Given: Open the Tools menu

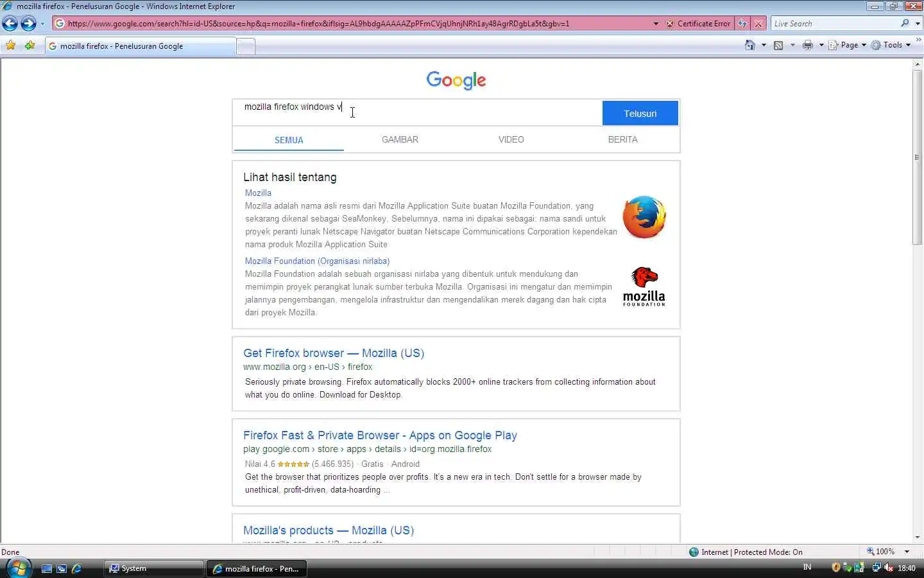Looking at the screenshot, I should 891,45.
